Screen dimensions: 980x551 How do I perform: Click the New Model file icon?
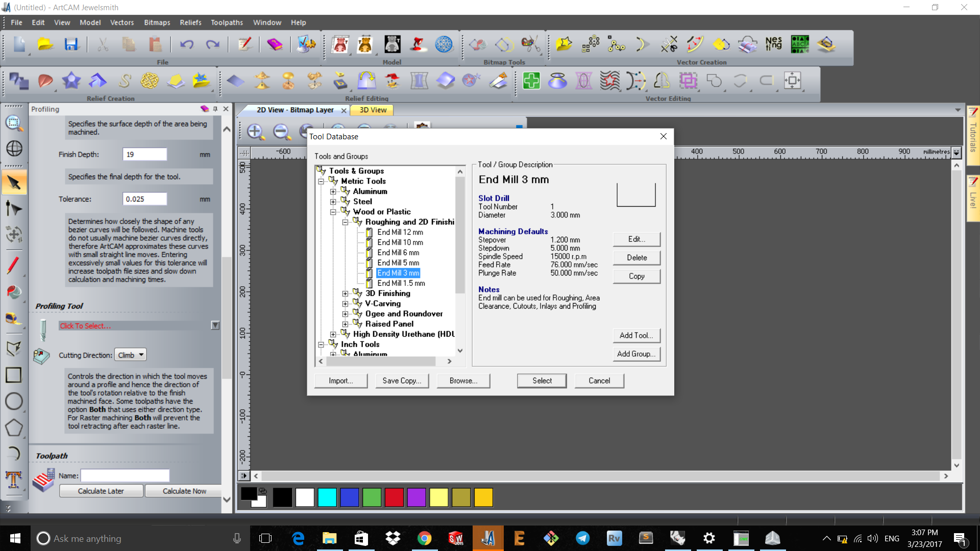click(x=19, y=45)
